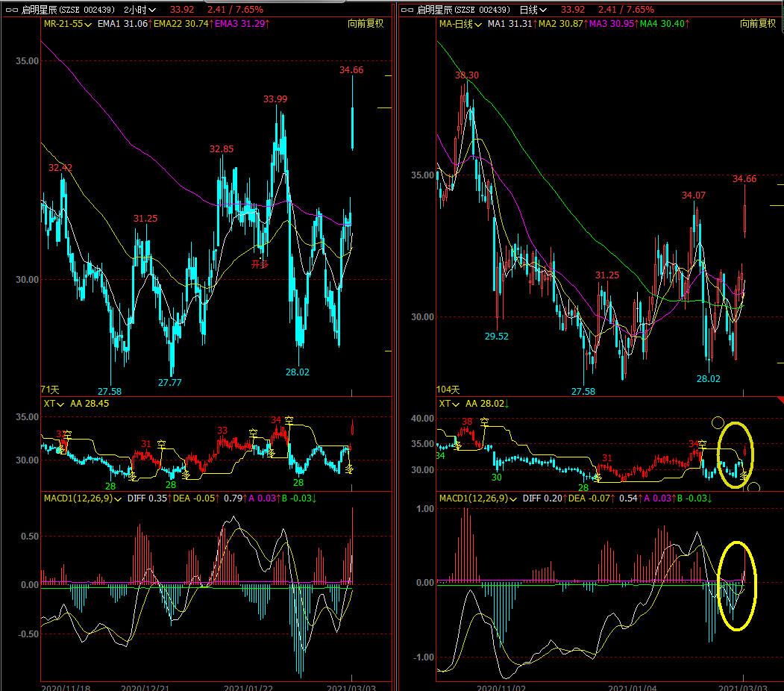Click the red 开多 signal marker
This screenshot has height=691, width=784.
(x=260, y=264)
